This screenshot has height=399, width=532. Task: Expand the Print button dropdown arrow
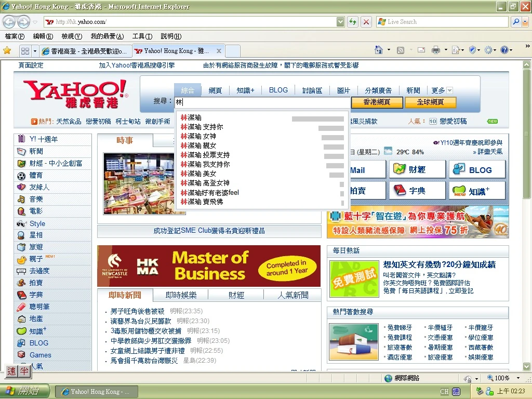[x=445, y=50]
